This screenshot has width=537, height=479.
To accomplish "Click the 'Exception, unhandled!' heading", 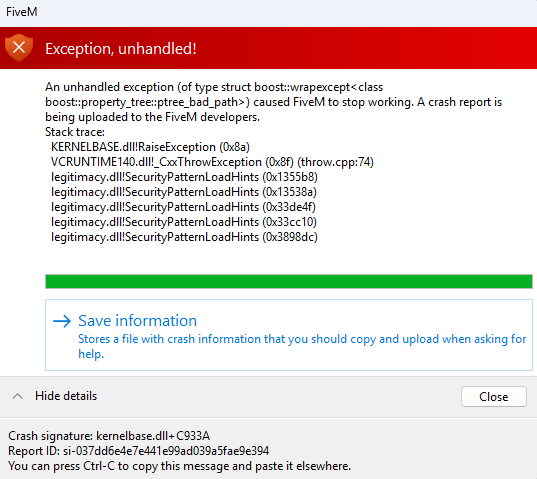I will [x=121, y=49].
